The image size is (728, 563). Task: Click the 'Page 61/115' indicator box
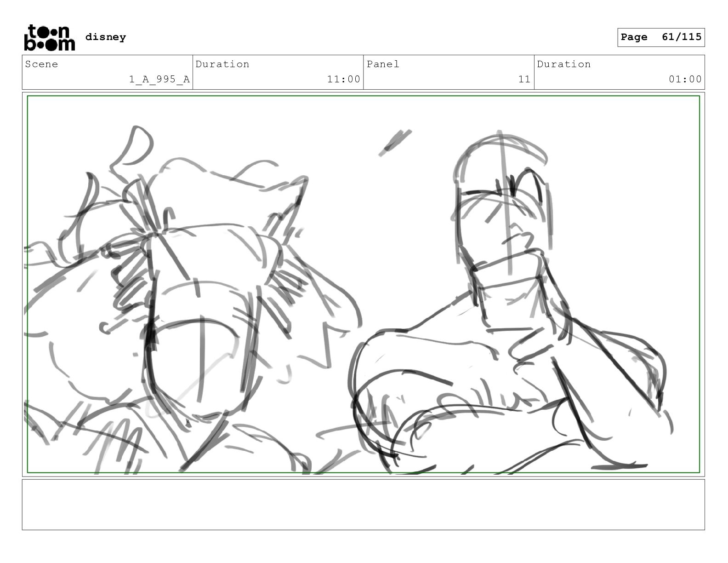[661, 37]
